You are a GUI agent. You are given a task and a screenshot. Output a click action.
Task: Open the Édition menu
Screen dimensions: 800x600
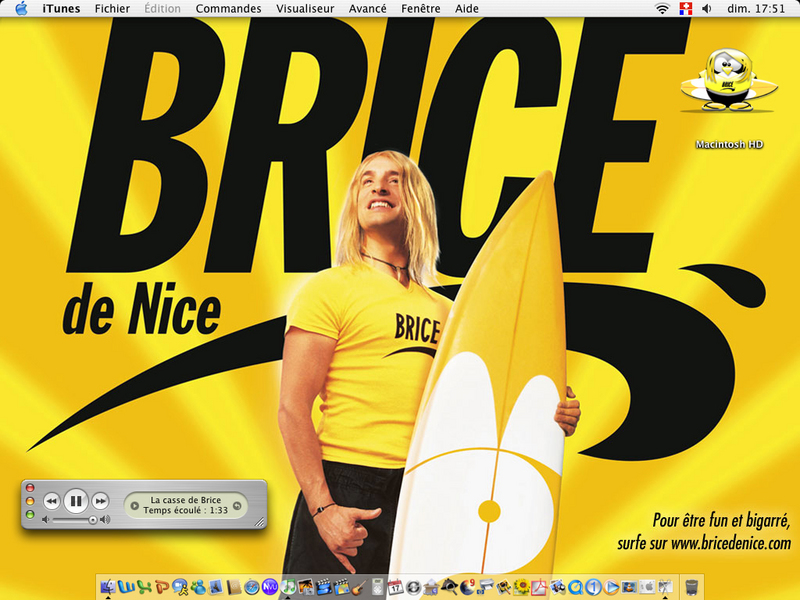coord(162,9)
